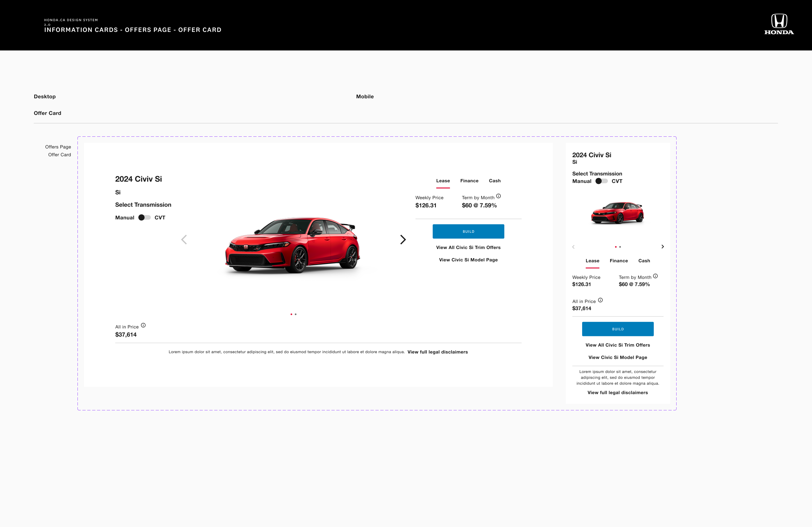
Task: Click the second grey carousel dot on mobile
Action: [620, 247]
